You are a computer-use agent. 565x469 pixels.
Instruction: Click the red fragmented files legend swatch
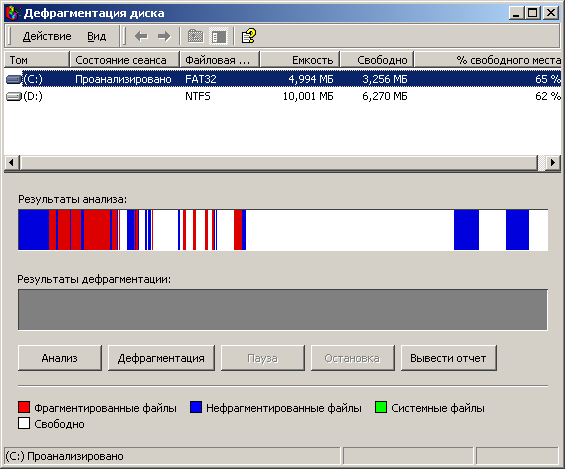point(24,407)
